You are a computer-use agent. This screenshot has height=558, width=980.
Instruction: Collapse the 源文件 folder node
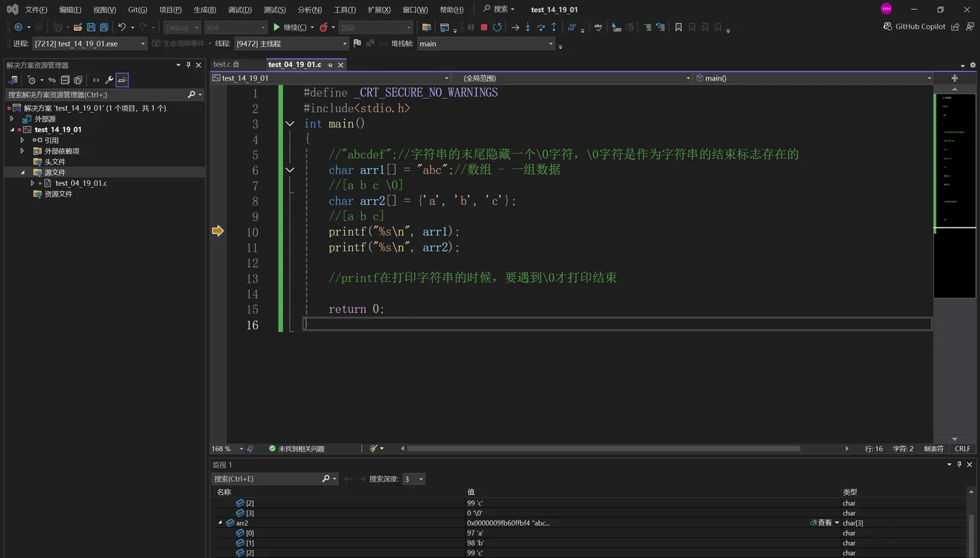point(22,172)
